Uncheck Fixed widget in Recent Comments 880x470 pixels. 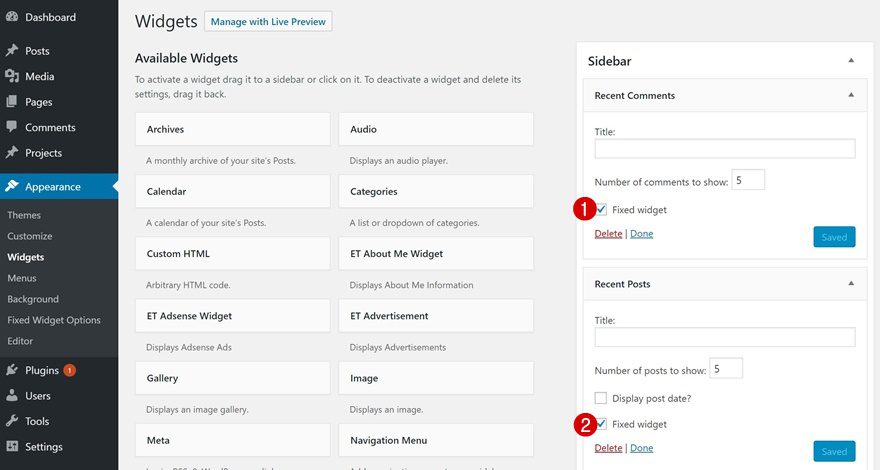click(601, 210)
